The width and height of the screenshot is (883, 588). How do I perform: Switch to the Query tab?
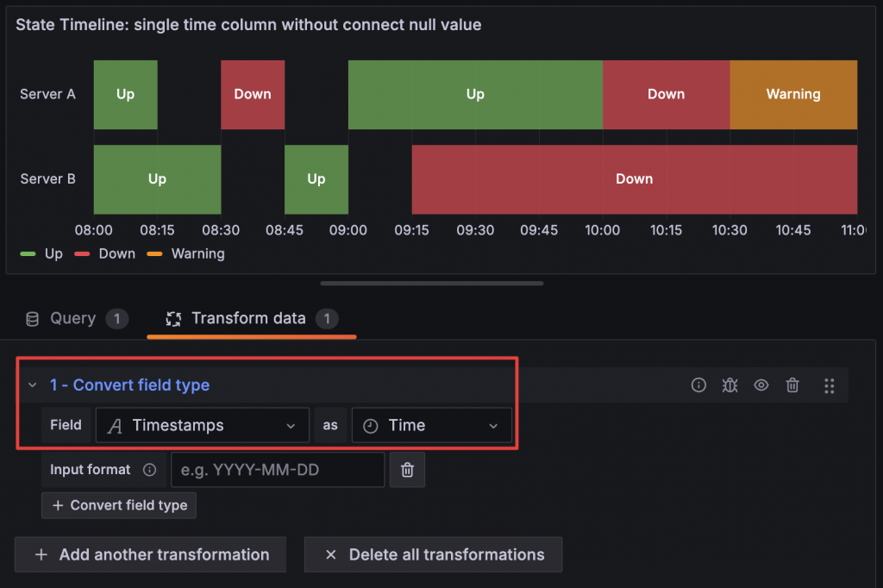point(72,319)
